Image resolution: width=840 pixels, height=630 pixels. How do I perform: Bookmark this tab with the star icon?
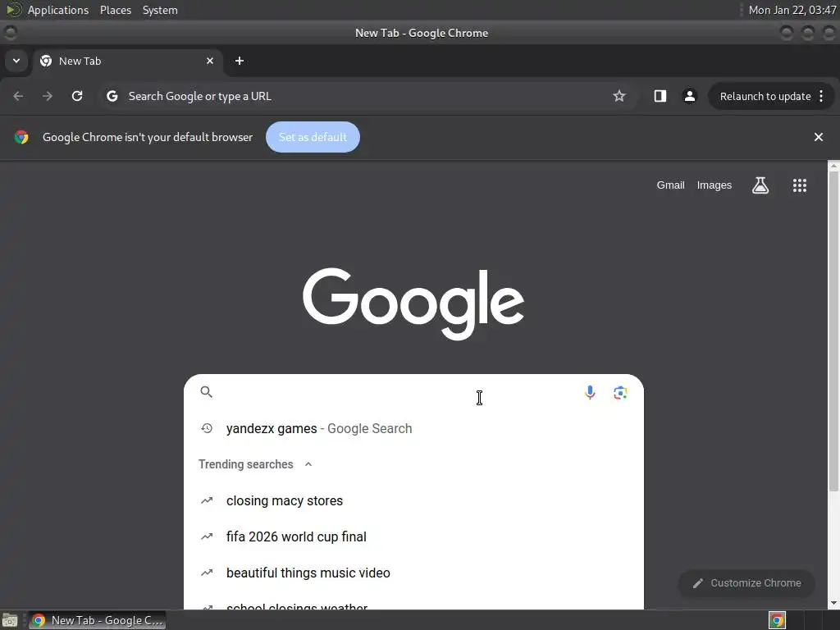pos(619,96)
